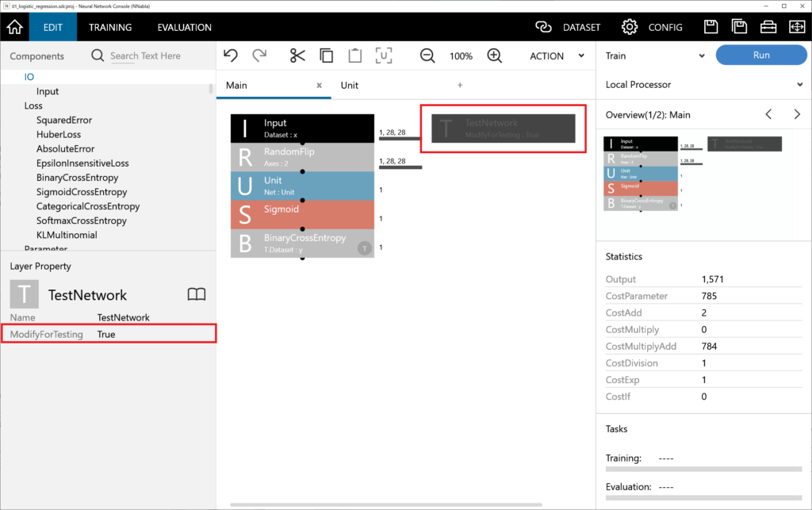Open the layer reference book icon
The height and width of the screenshot is (510, 812).
tap(196, 294)
